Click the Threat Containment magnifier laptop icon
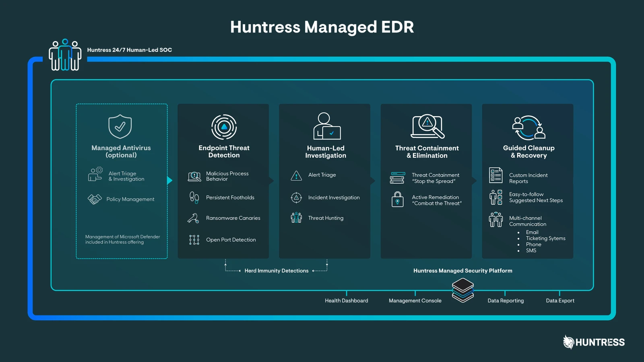 [x=427, y=126]
